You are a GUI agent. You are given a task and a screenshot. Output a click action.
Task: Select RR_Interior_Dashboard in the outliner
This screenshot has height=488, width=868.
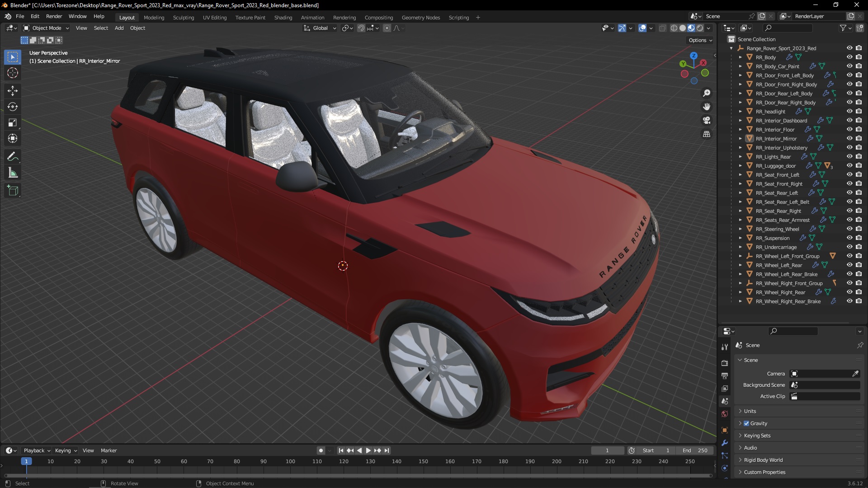(x=781, y=121)
